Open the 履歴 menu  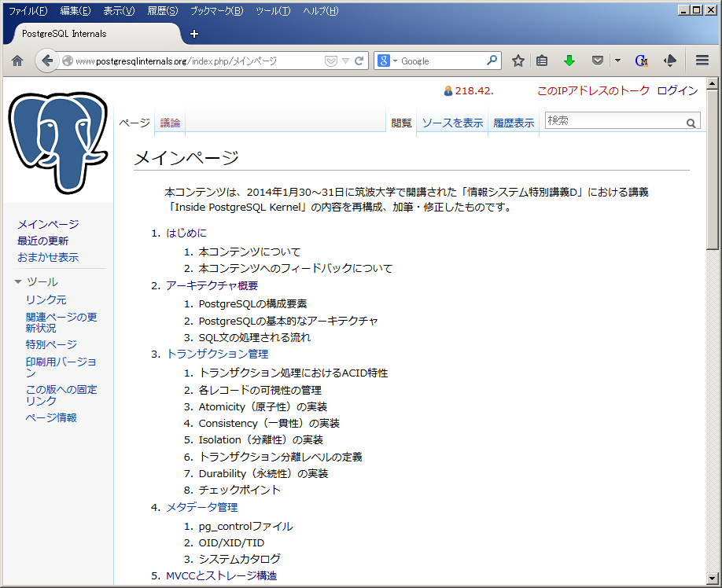[x=163, y=11]
